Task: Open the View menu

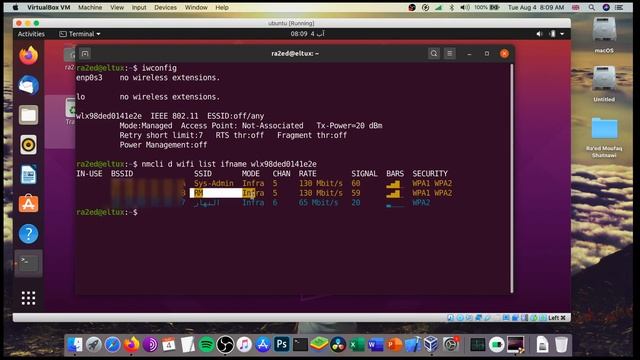Action: pyautogui.click(x=117, y=7)
